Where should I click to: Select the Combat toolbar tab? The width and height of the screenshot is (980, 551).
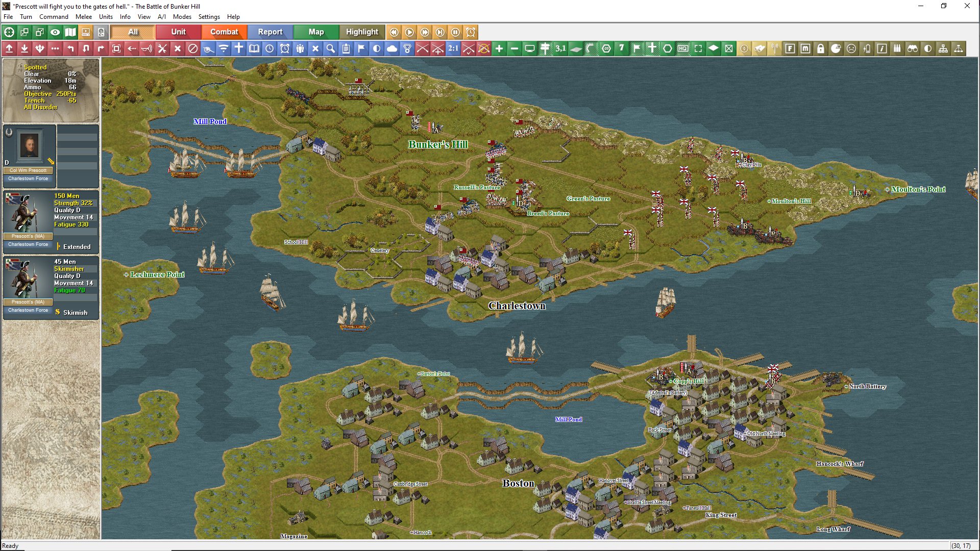[224, 32]
